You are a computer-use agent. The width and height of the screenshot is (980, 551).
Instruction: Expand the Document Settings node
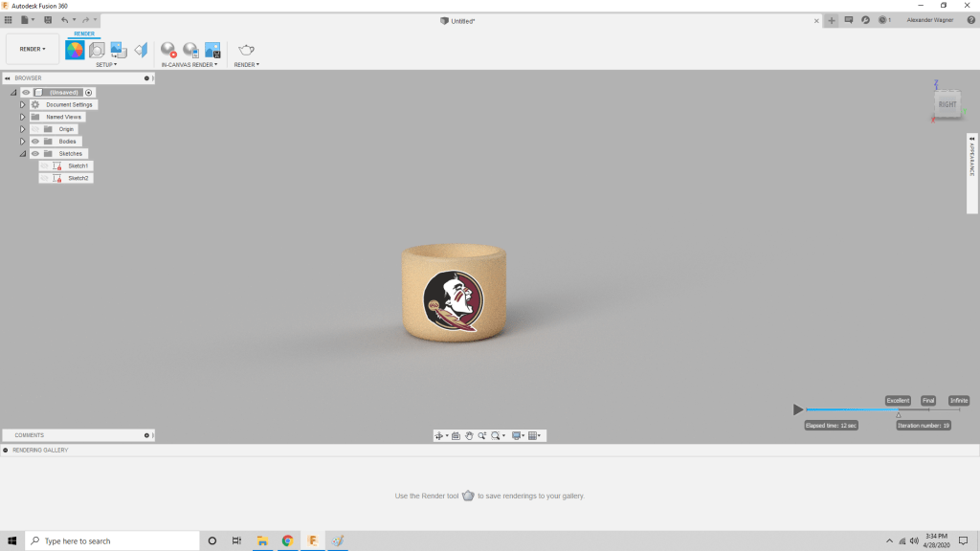point(22,104)
